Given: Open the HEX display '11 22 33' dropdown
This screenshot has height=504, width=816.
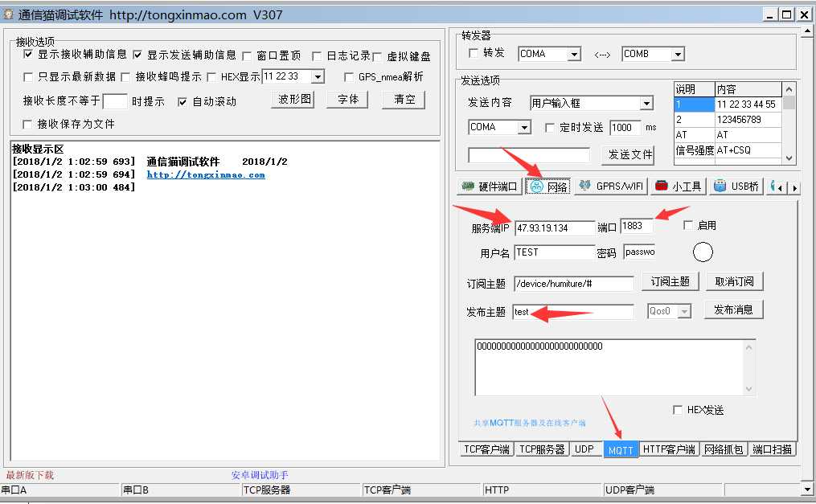Looking at the screenshot, I should pos(318,77).
